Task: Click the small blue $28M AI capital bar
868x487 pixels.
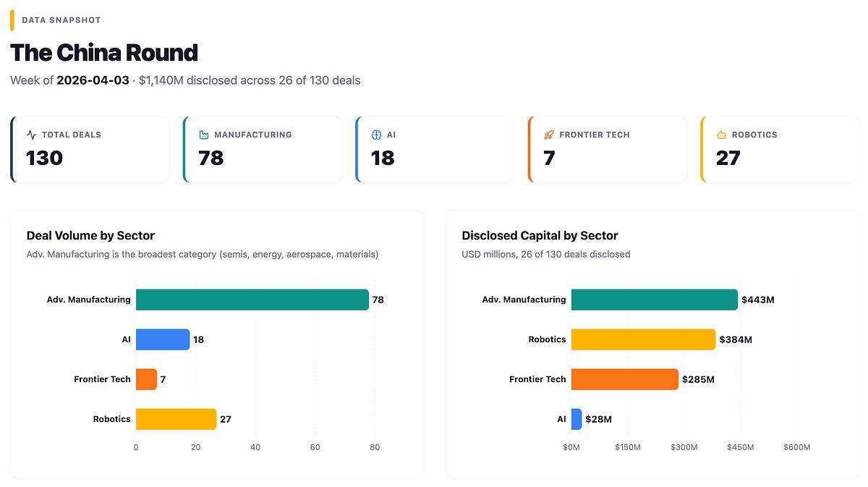Action: point(576,419)
